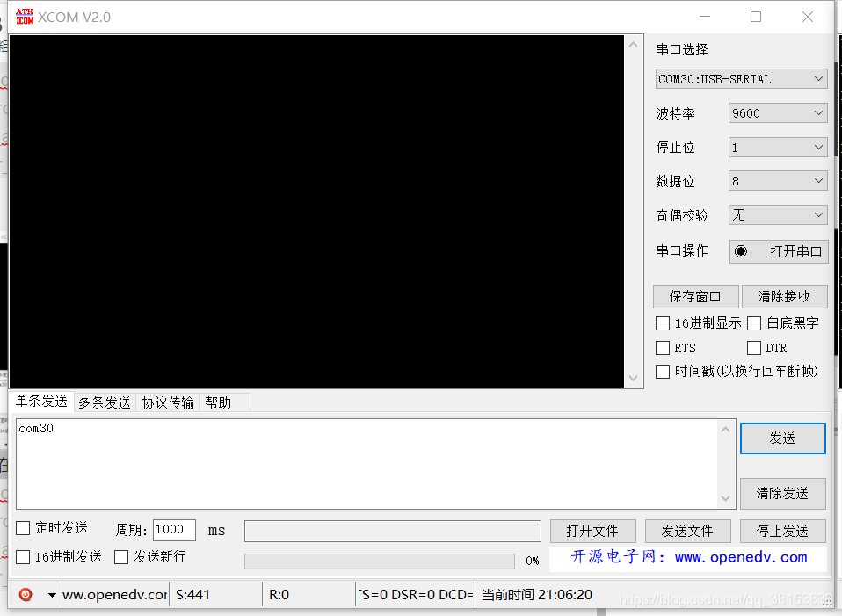Toggle the RTS checkbox
The height and width of the screenshot is (616, 842).
663,348
